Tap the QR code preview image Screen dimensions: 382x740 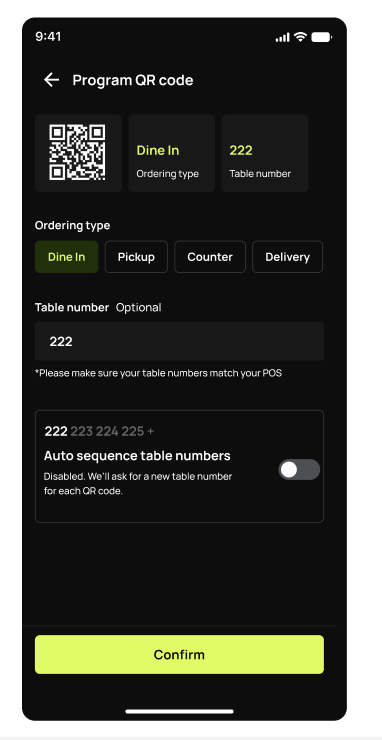77,152
